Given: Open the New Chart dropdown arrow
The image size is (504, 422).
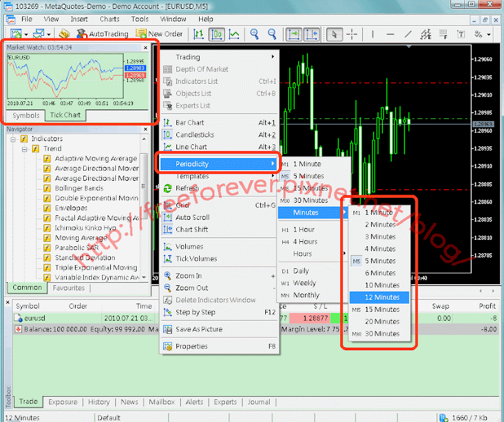Looking at the screenshot, I should 26,34.
